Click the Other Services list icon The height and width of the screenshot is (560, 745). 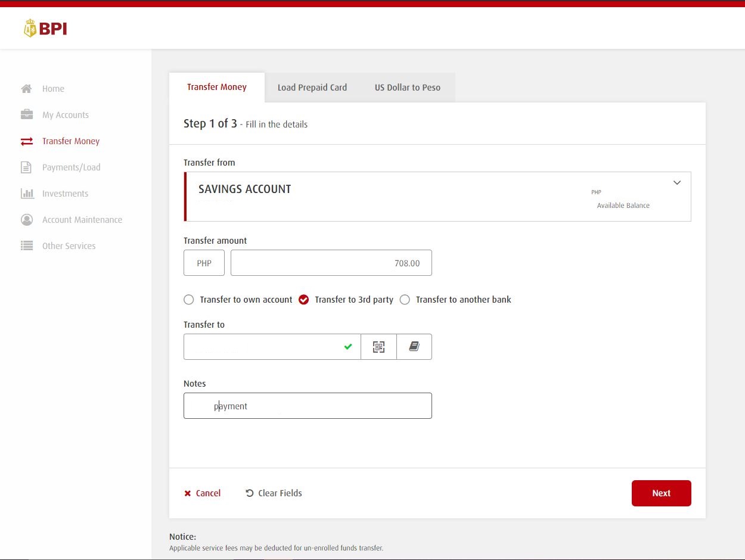click(x=27, y=245)
